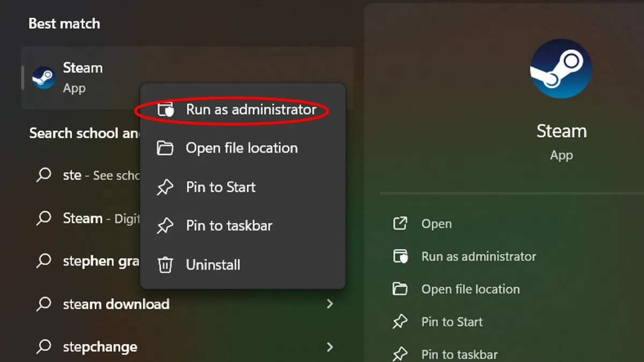Select Run as administrator in context menu
The width and height of the screenshot is (644, 362).
(x=251, y=109)
